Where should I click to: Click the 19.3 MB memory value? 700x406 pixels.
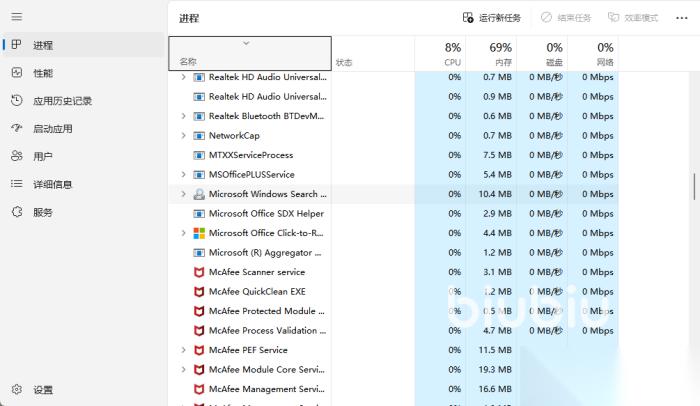[x=495, y=369]
